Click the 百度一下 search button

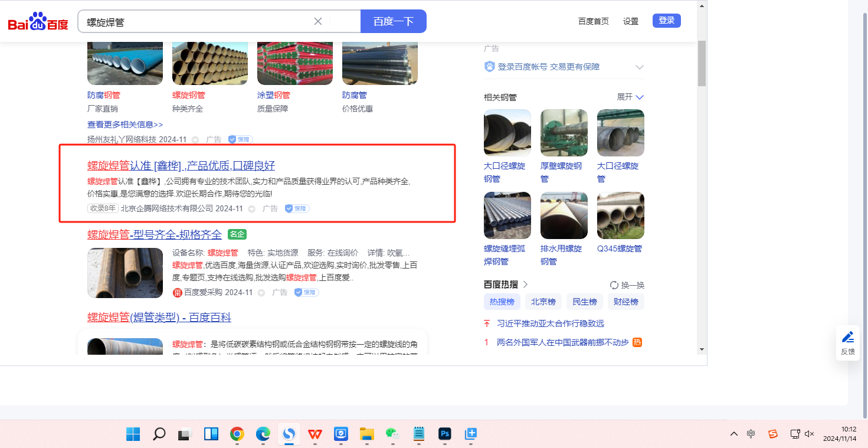(x=394, y=21)
